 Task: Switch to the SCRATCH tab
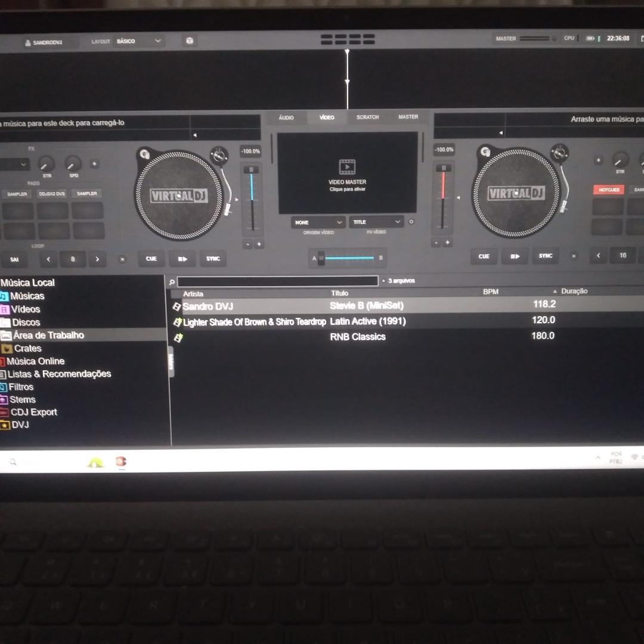point(367,117)
